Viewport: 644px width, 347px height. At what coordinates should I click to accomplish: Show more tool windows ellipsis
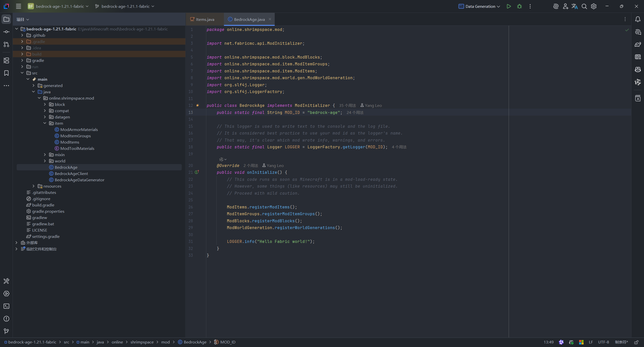pyautogui.click(x=6, y=85)
